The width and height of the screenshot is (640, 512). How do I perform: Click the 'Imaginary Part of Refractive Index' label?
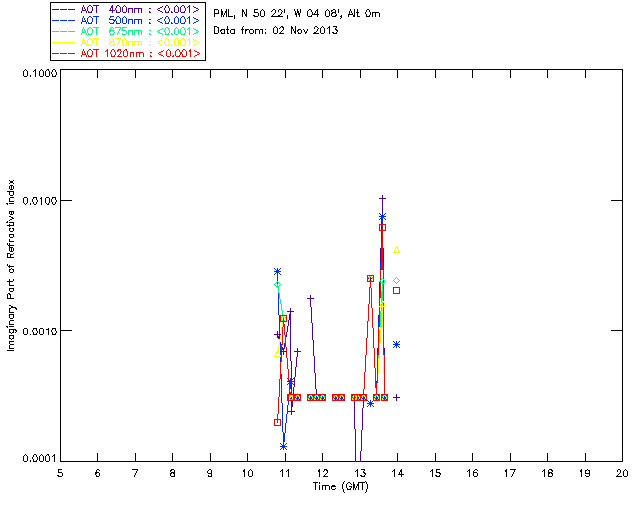pyautogui.click(x=11, y=265)
